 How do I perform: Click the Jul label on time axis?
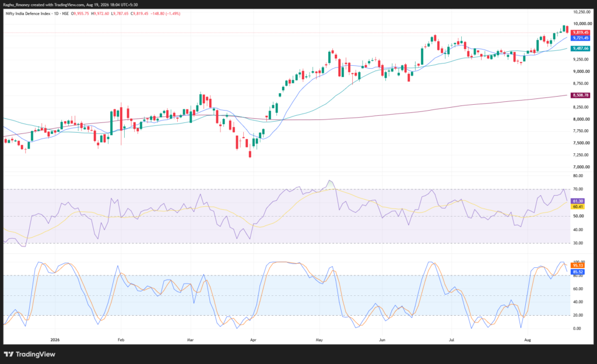click(452, 340)
